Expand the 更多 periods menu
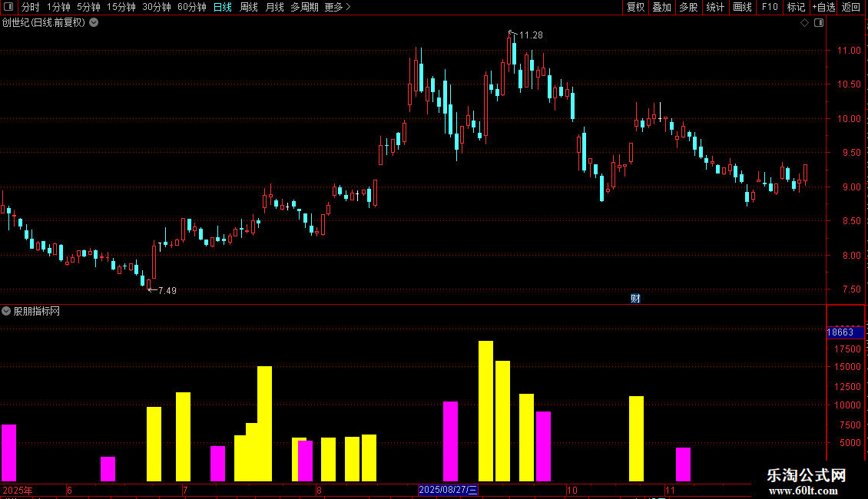Screen dimensions: 868x499 pos(337,7)
